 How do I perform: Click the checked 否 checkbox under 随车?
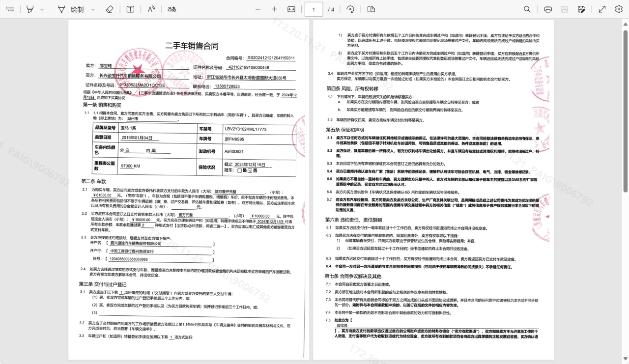point(250,171)
